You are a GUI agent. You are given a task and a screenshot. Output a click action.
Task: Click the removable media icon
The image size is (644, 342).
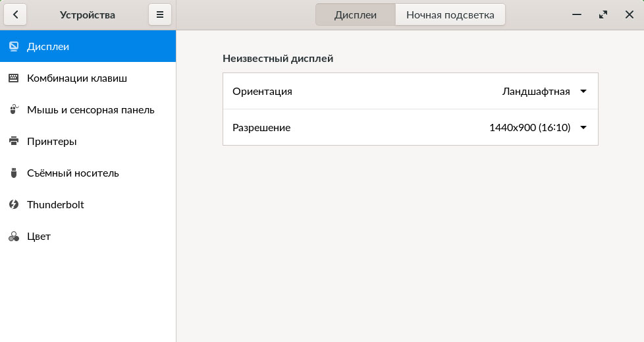coord(13,173)
